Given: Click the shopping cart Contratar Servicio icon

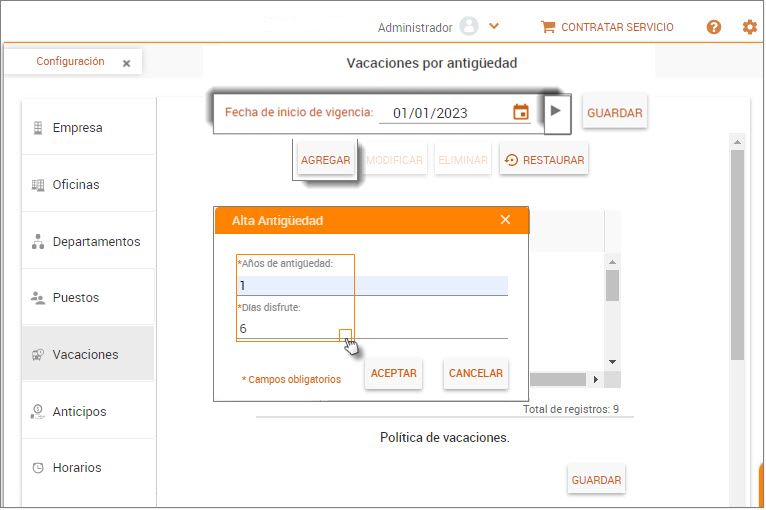Looking at the screenshot, I should click(548, 27).
